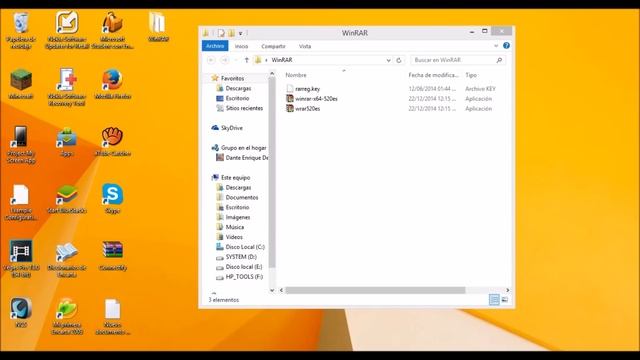Open the Compartir ribbon tab

click(x=273, y=46)
